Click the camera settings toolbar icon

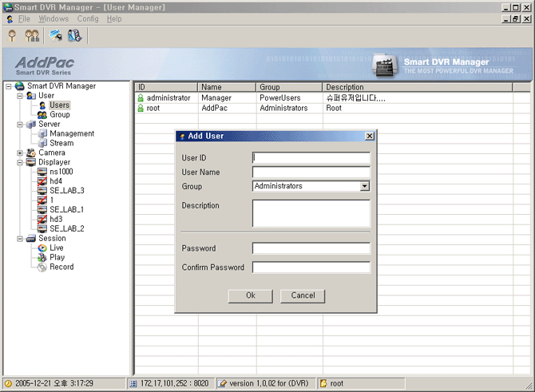pyautogui.click(x=56, y=35)
